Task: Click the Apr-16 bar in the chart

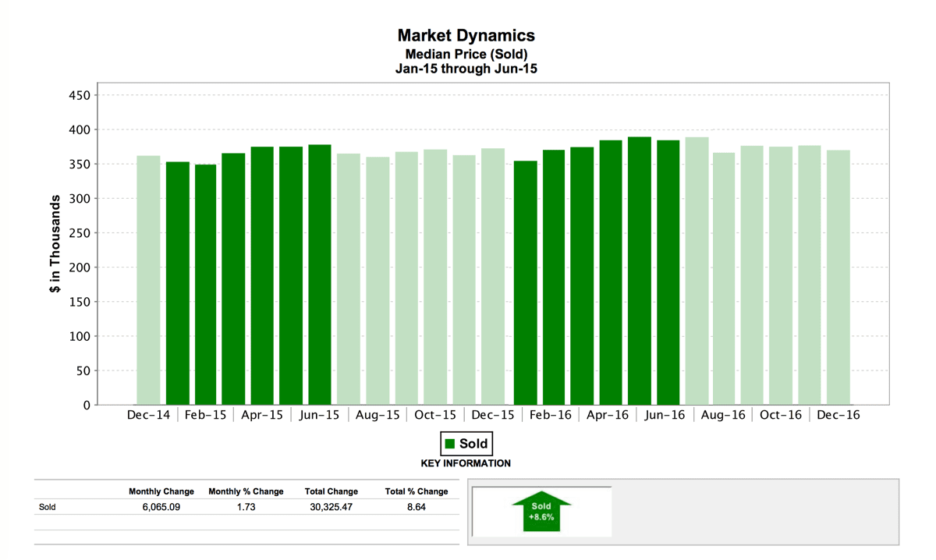Action: tap(610, 273)
